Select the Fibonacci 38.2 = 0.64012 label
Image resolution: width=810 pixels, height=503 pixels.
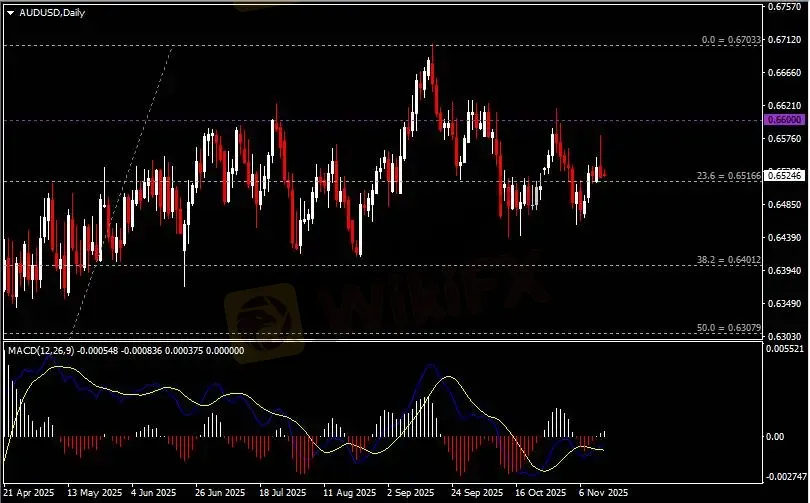tap(730, 260)
